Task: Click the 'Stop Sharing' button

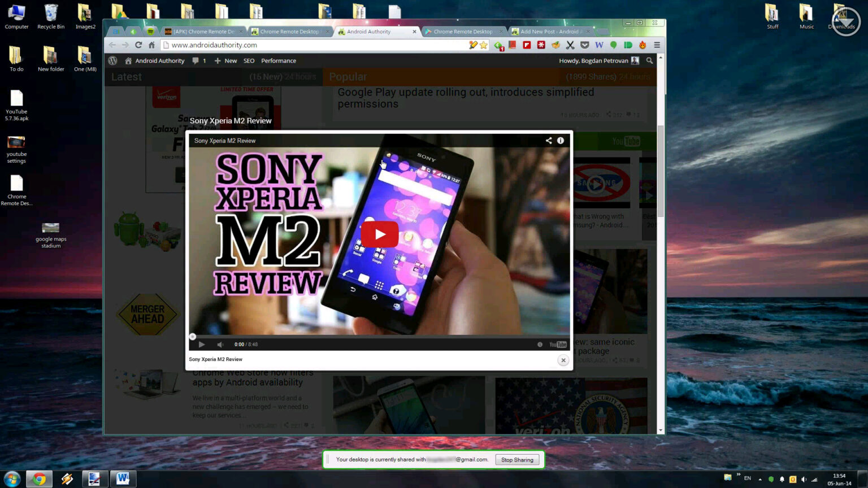Action: coord(517,459)
